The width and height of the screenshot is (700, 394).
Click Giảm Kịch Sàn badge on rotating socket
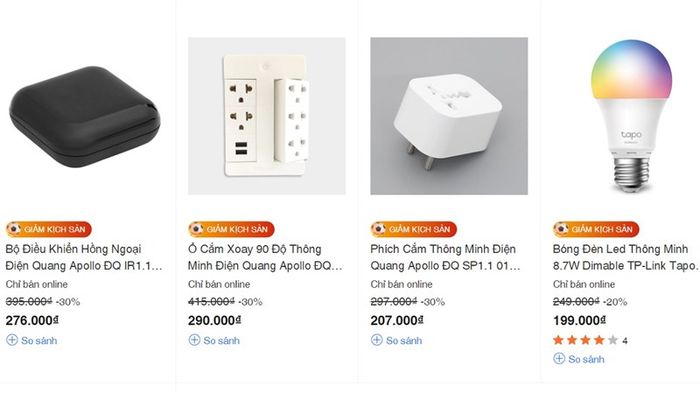click(x=231, y=229)
